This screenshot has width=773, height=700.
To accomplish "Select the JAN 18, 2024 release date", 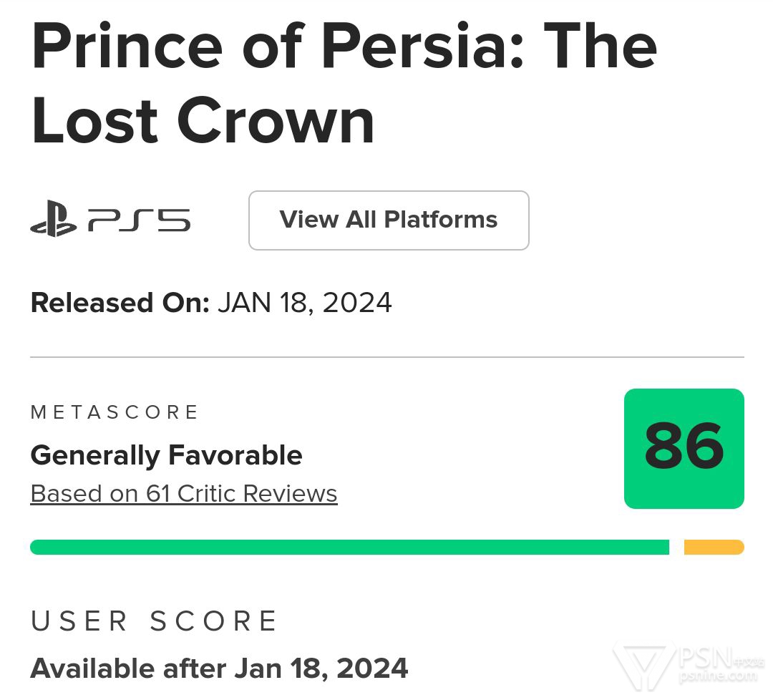I will (x=305, y=302).
